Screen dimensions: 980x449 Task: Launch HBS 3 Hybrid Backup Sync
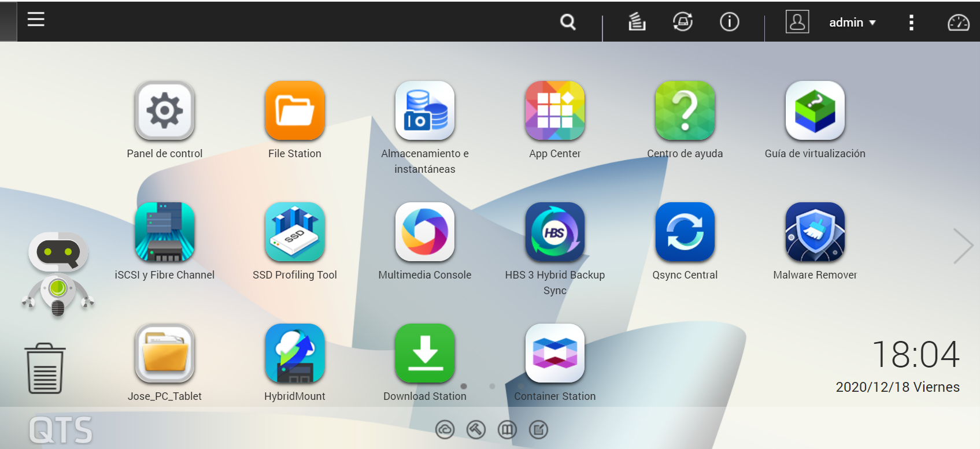click(555, 232)
